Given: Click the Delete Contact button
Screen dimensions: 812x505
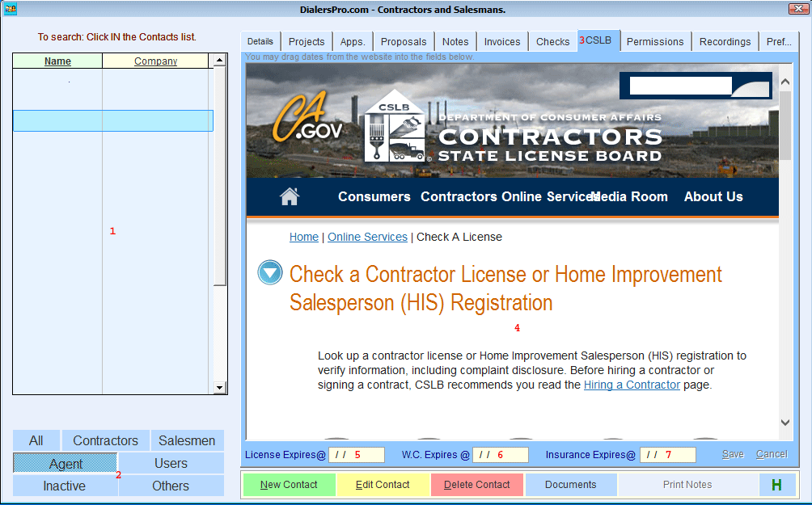Looking at the screenshot, I should coord(477,485).
